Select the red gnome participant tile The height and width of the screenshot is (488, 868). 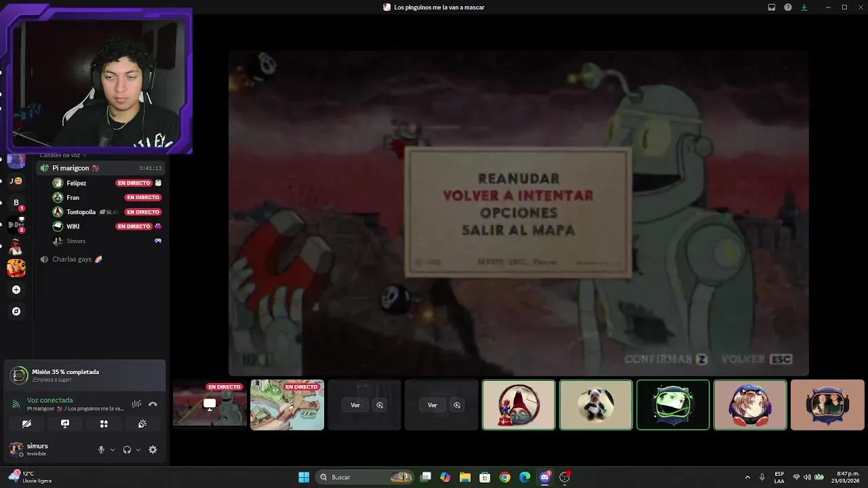519,405
